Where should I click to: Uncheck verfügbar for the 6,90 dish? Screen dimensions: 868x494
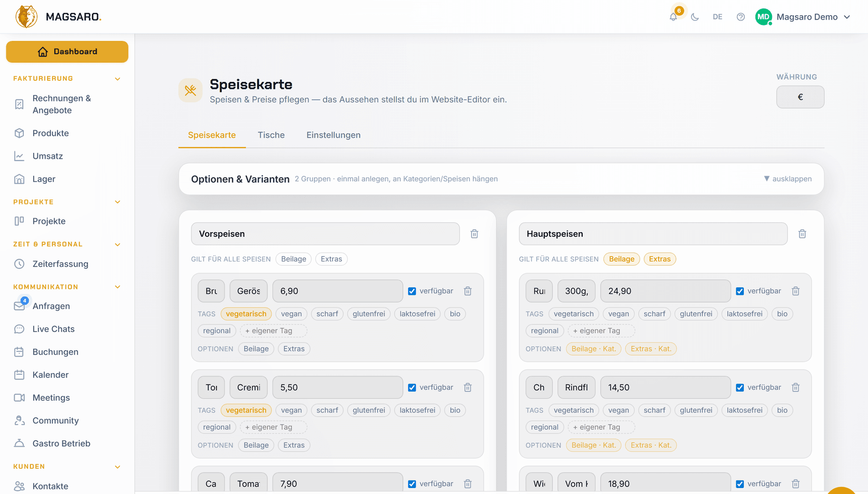tap(412, 291)
